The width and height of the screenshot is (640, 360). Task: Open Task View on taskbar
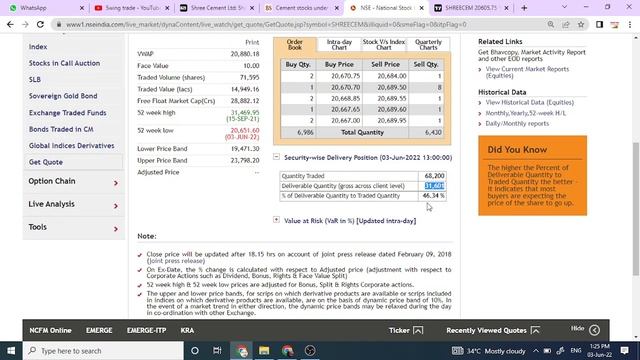tap(217, 351)
